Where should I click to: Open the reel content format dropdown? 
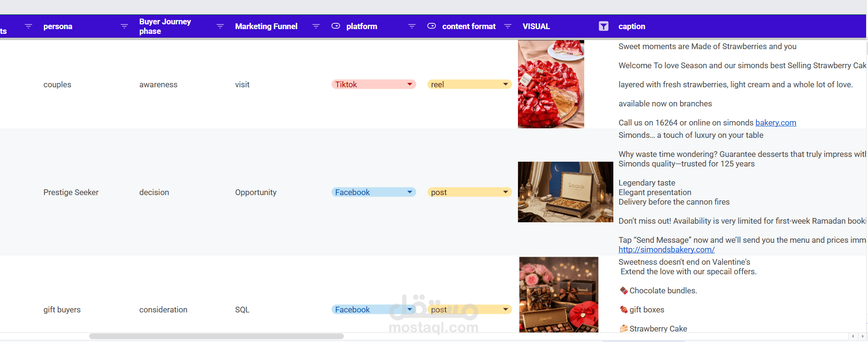tap(506, 84)
